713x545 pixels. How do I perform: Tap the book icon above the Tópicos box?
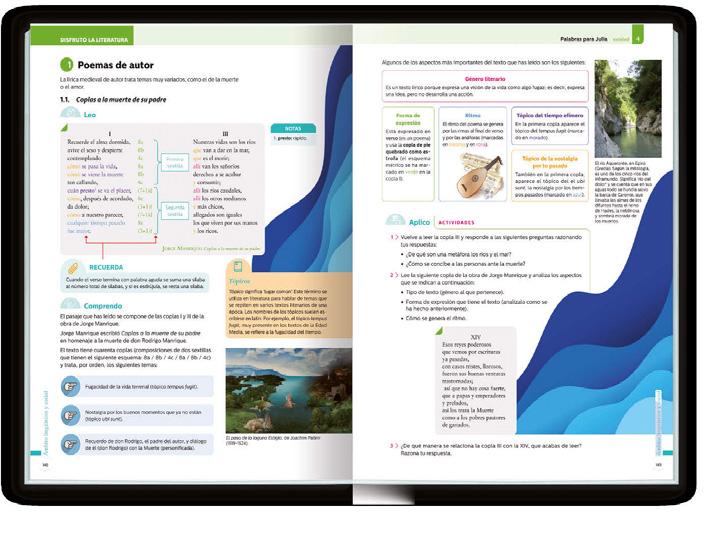[x=237, y=265]
